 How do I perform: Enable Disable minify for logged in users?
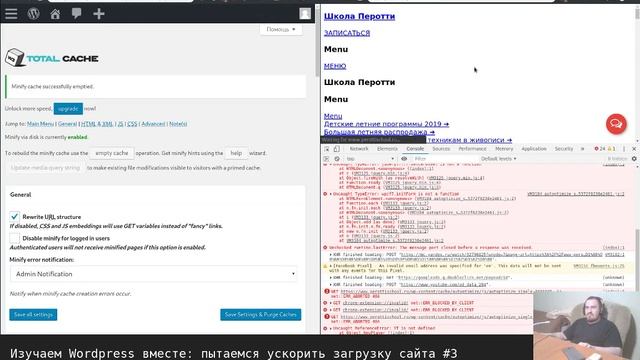coord(14,238)
